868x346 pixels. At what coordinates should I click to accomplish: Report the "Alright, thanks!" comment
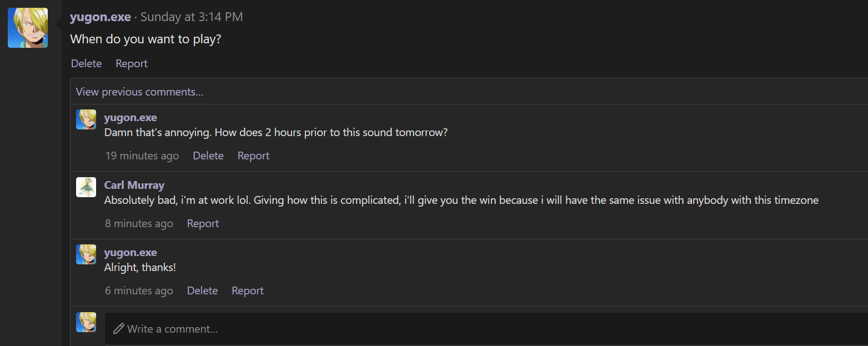[247, 290]
